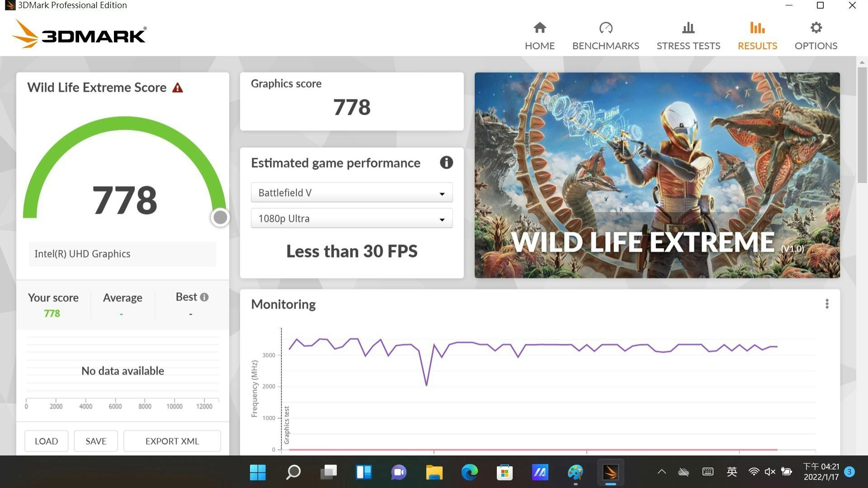Viewport: 868px width, 488px height.
Task: Open Widgets on the taskbar
Action: click(363, 472)
